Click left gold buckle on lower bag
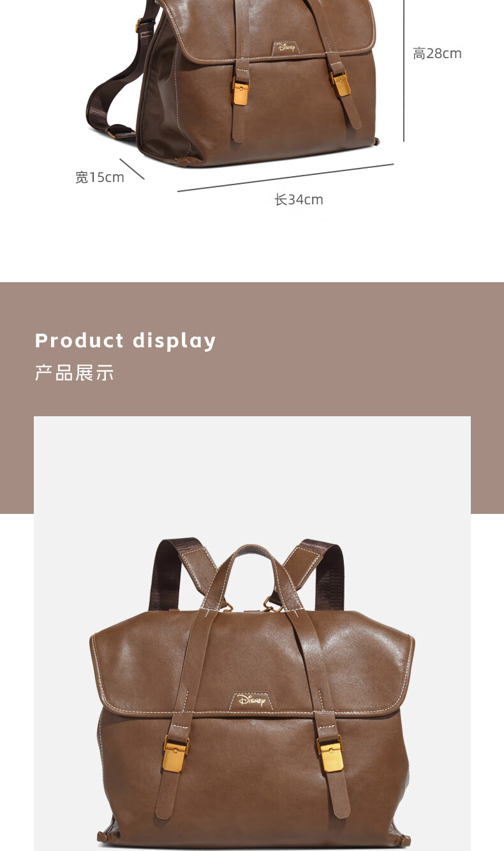504x851 pixels. click(x=175, y=754)
